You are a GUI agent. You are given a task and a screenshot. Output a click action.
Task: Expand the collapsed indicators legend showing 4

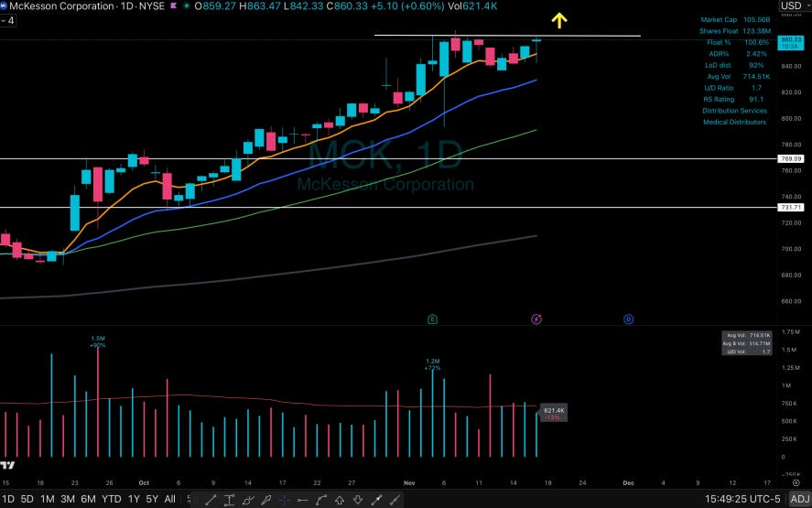7,21
